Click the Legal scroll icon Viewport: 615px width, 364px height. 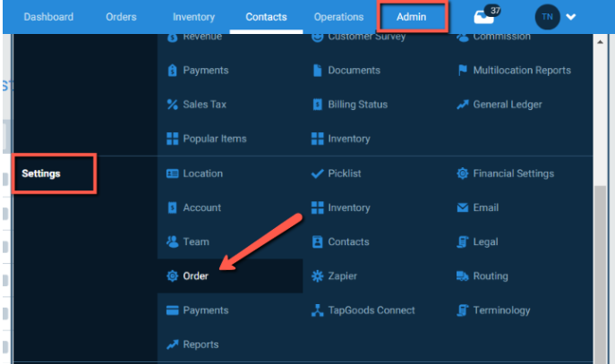pyautogui.click(x=463, y=241)
